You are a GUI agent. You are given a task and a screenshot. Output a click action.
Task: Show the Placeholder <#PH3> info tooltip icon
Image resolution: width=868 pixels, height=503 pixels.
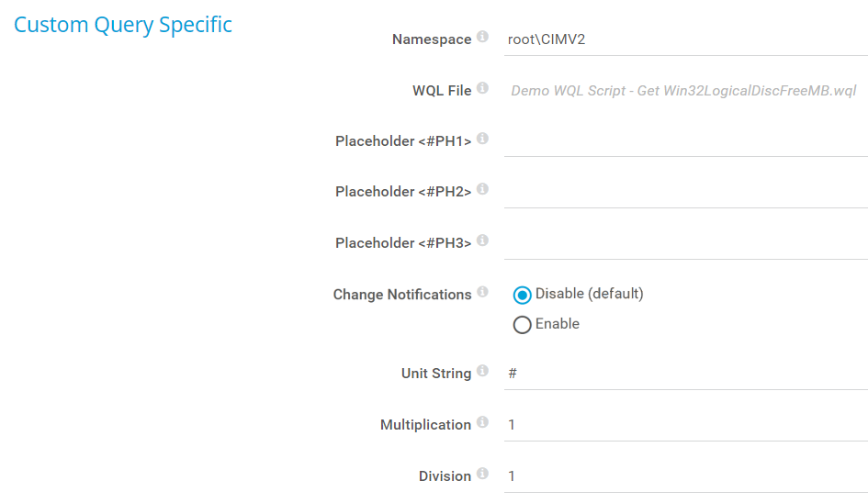pyautogui.click(x=482, y=241)
